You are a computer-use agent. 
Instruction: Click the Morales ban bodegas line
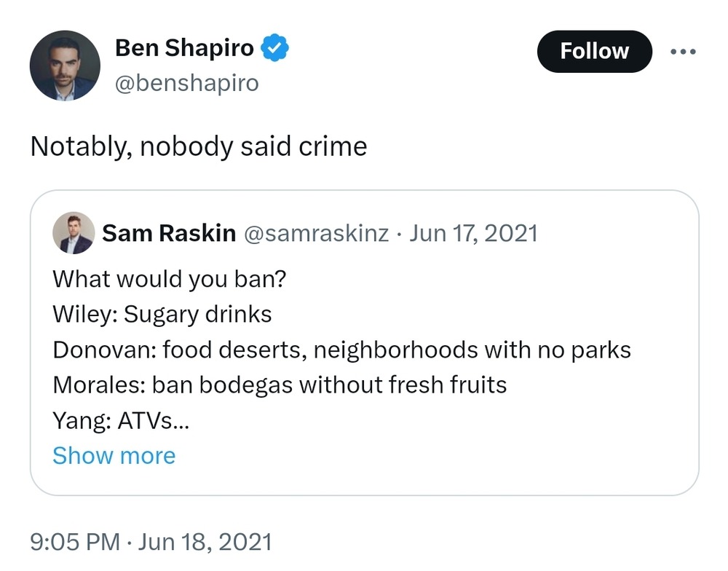[280, 385]
